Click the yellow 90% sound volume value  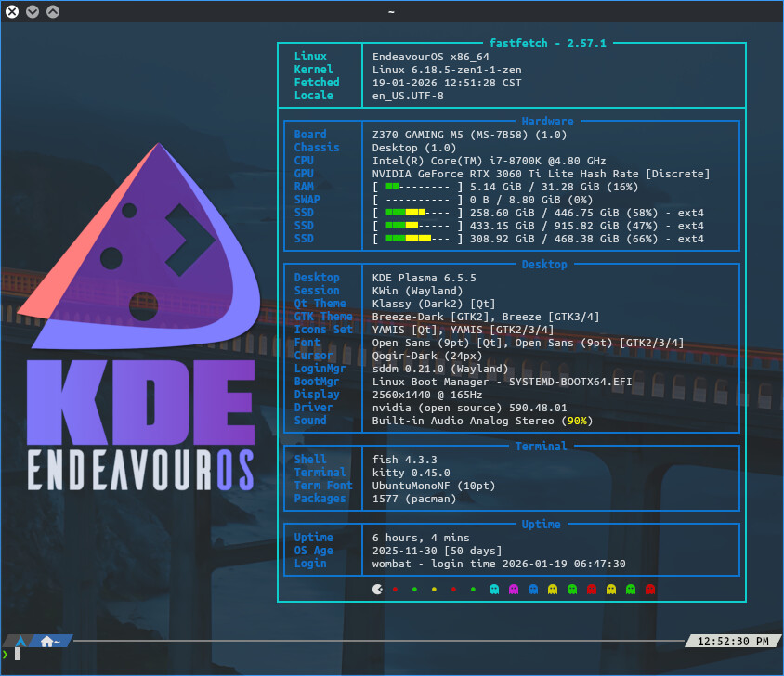(x=578, y=421)
